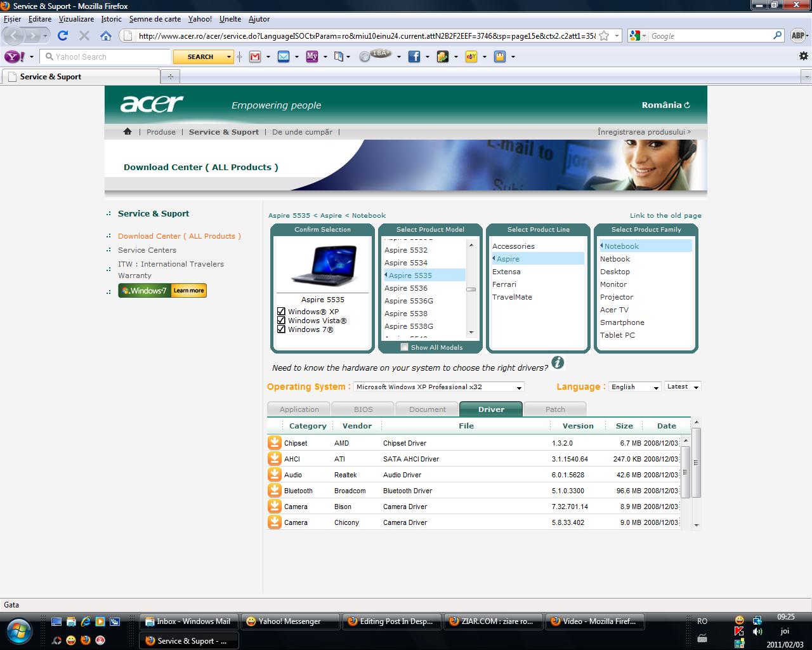Open hardware info icon beside drivers question
The image size is (812, 650).
click(x=558, y=362)
